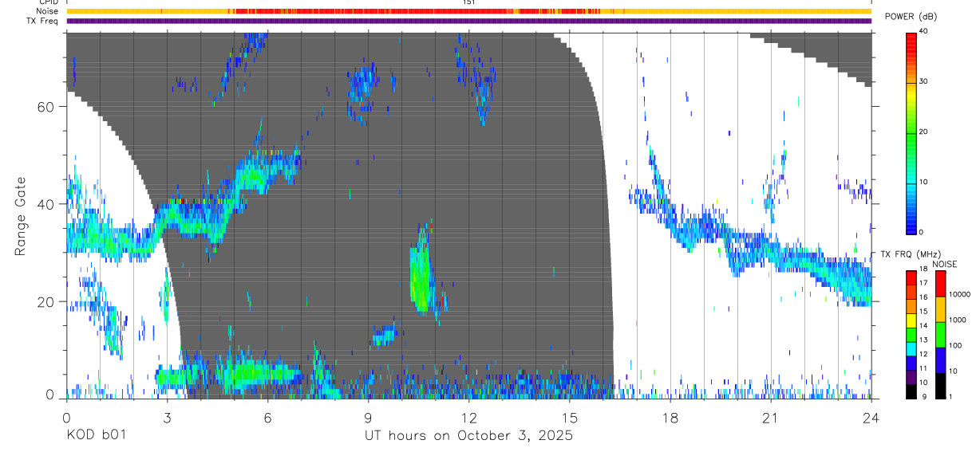This screenshot has width=980, height=452.
Task: Click the x-axis tick label '12'
Action: point(468,417)
